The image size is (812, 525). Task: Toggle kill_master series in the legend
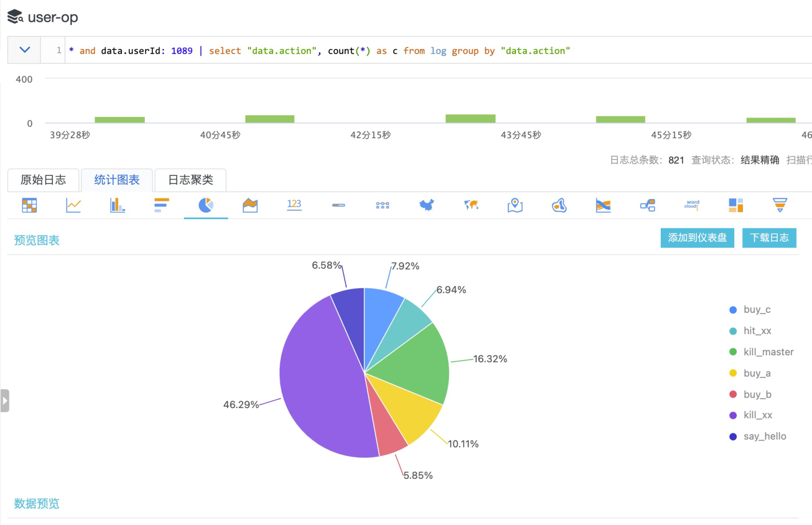[x=761, y=352]
